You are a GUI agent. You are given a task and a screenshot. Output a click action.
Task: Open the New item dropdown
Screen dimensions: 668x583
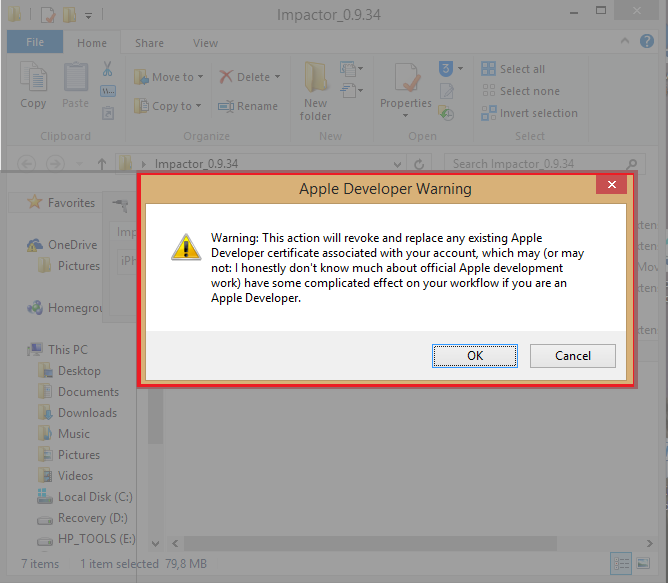[351, 68]
